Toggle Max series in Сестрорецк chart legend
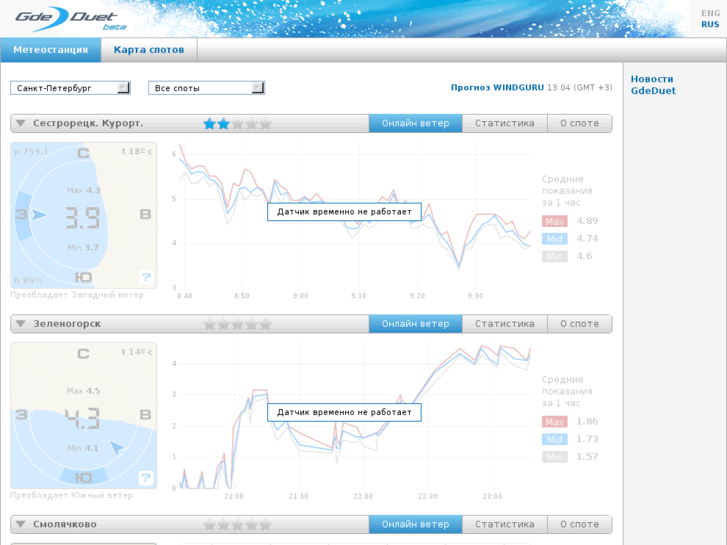 tap(555, 221)
